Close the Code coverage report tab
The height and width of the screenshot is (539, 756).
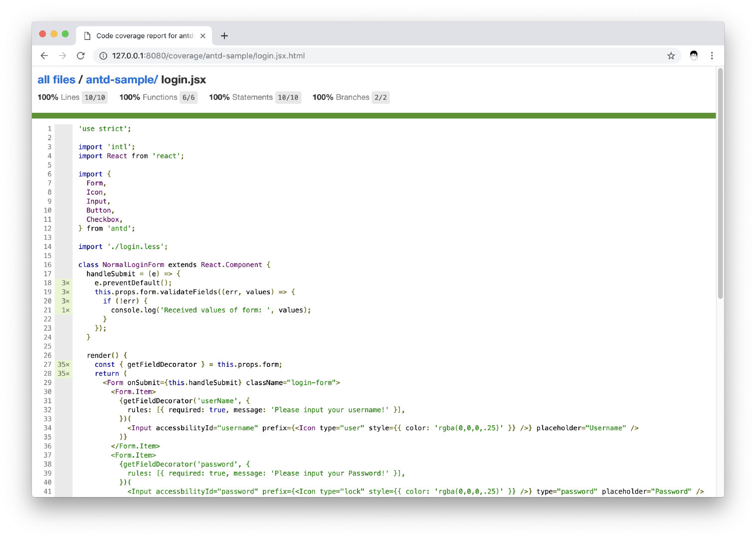[203, 36]
